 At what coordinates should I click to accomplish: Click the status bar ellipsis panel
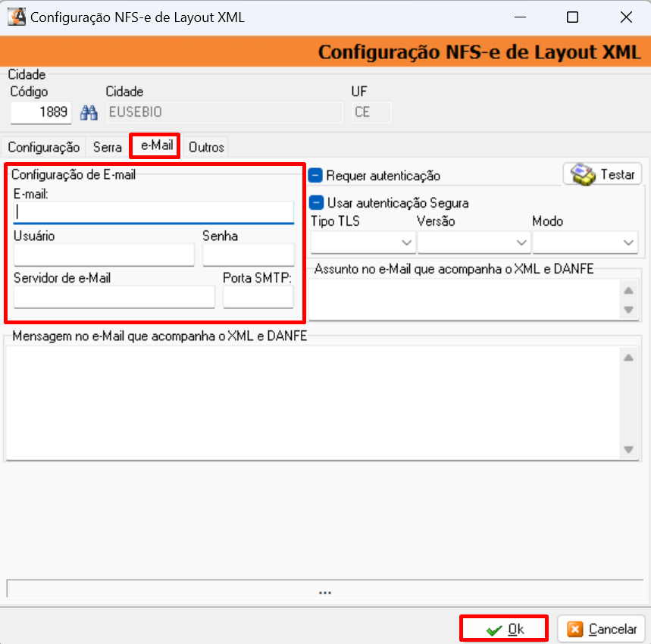coord(325,589)
